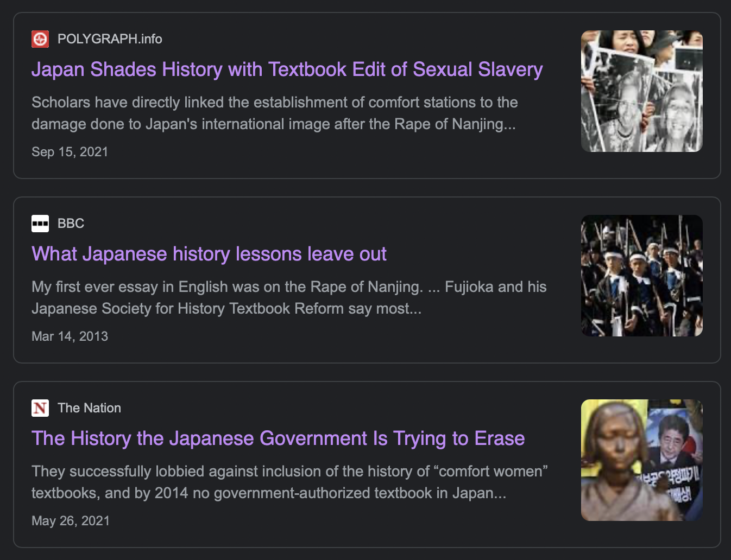Click the soldiers image on the BBC result
This screenshot has width=731, height=560.
click(641, 276)
